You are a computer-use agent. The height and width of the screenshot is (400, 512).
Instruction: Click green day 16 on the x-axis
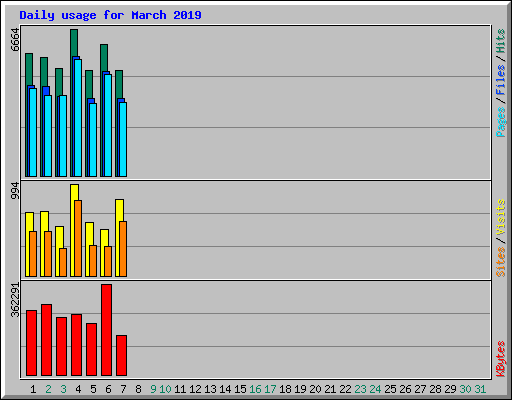(255, 389)
